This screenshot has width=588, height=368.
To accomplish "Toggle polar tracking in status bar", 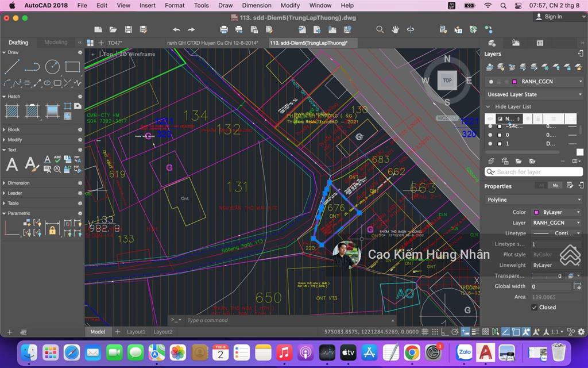I will [x=455, y=332].
